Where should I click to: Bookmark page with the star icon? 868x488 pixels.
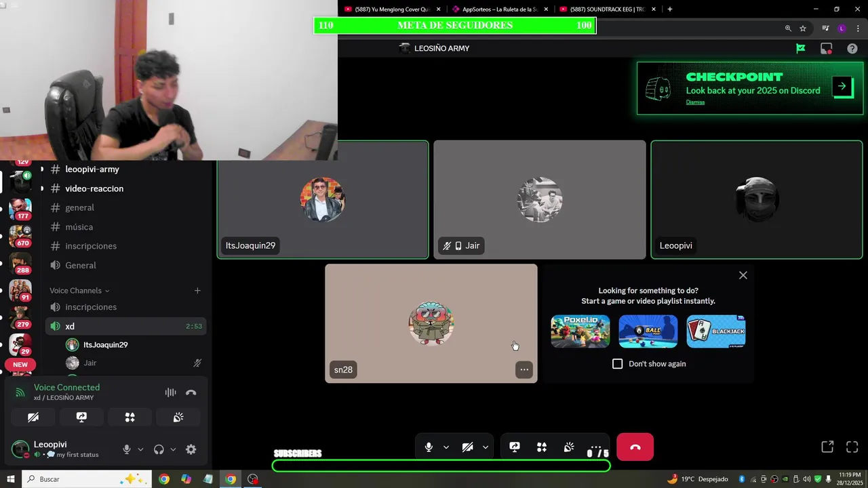(803, 28)
